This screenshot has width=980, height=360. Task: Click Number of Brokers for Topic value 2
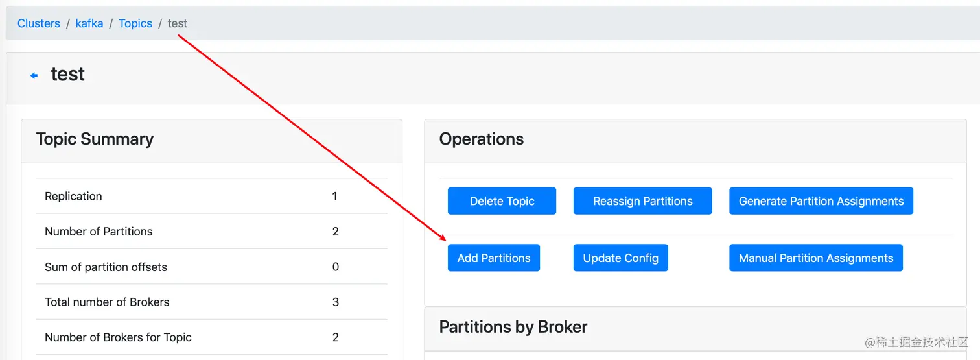pos(335,337)
